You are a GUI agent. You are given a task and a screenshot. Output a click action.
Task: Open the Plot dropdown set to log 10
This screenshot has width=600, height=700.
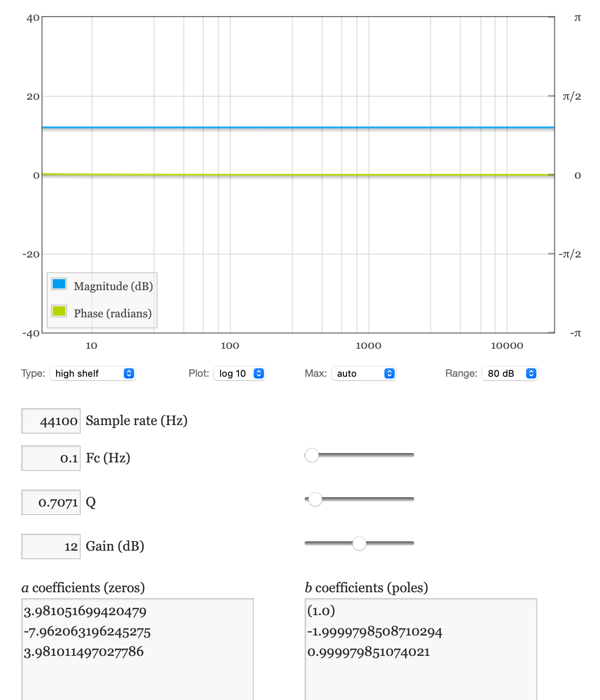[239, 373]
